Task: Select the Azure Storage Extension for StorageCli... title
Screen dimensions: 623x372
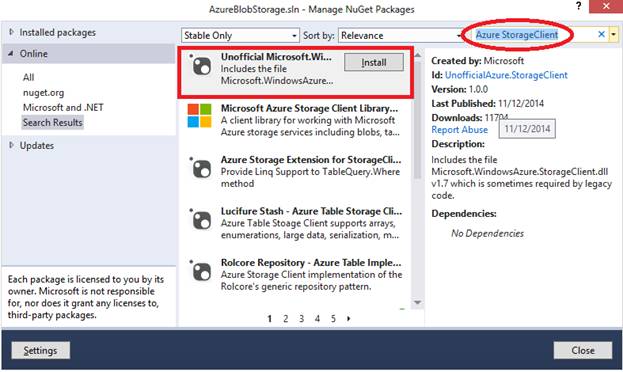Action: coord(311,160)
